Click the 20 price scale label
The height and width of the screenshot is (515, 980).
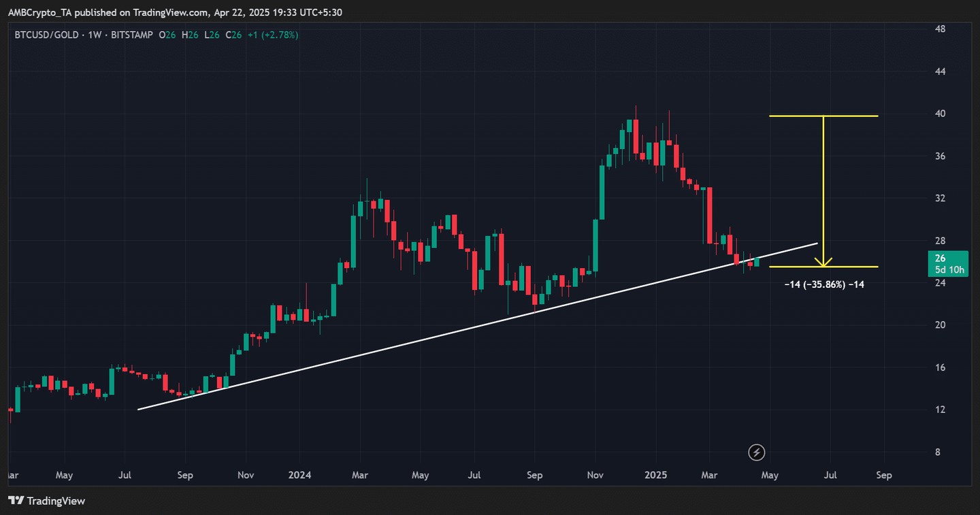(x=940, y=325)
